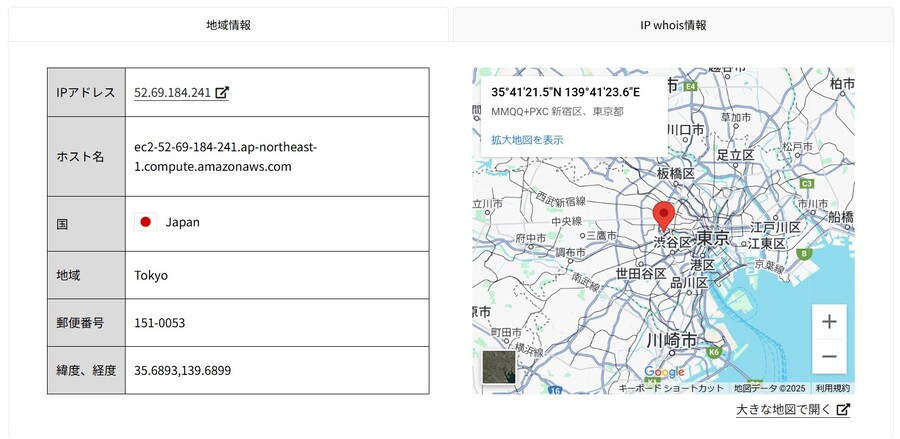Click the 緯度、経度 row header
Image resolution: width=900 pixels, height=439 pixels.
[86, 370]
